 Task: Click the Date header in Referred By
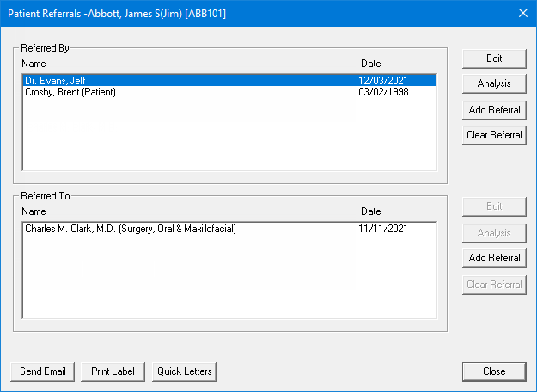click(x=370, y=64)
